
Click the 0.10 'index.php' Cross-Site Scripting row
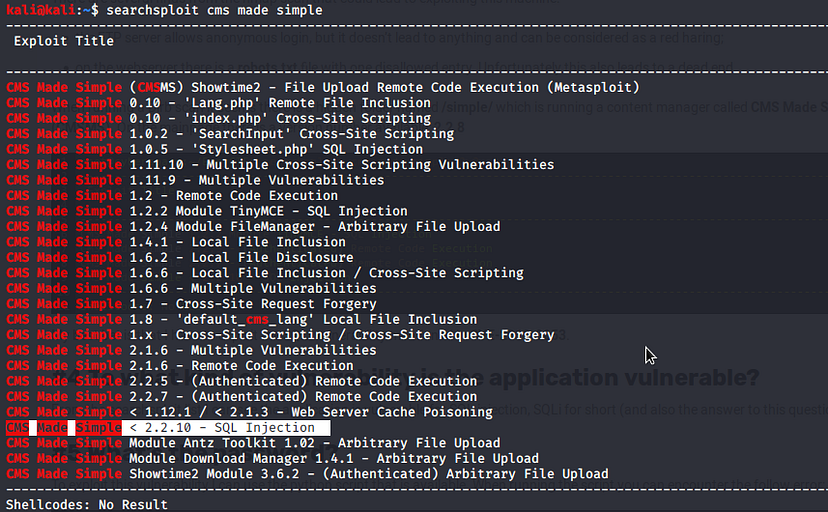tap(219, 118)
